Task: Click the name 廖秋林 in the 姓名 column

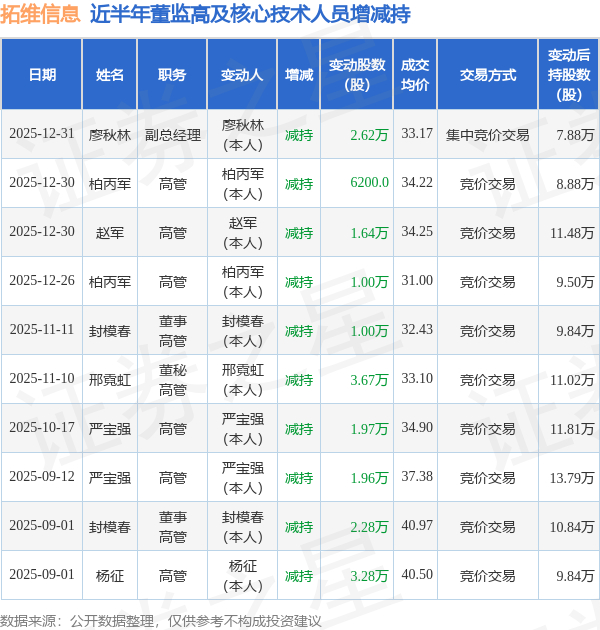Action: 110,135
